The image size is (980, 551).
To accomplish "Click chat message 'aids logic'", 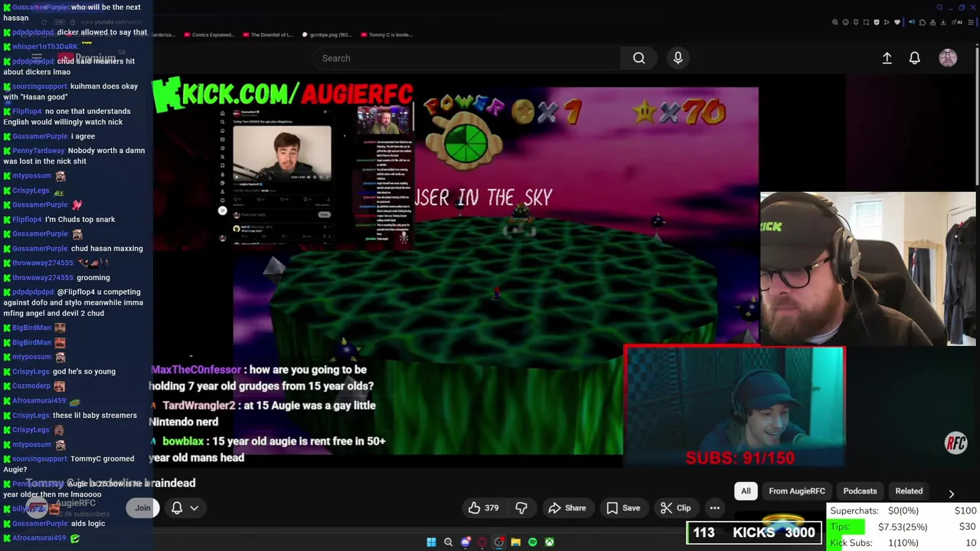I will tap(88, 523).
